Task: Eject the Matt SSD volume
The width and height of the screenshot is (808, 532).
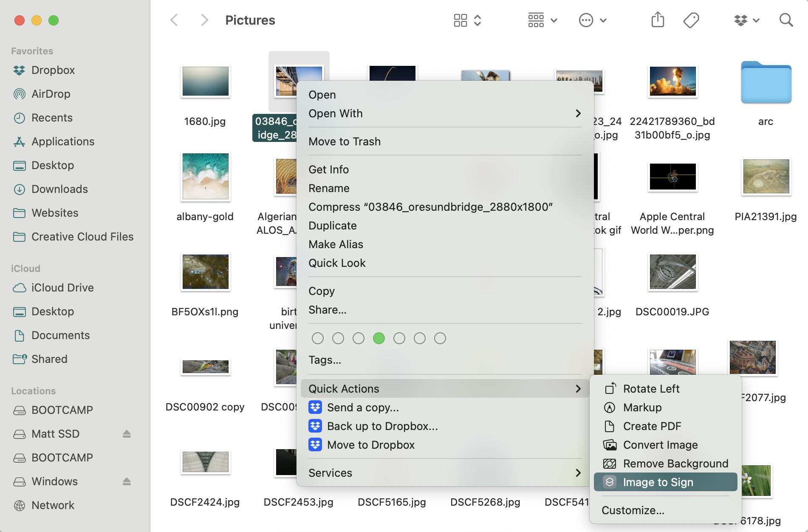Action: (x=127, y=434)
